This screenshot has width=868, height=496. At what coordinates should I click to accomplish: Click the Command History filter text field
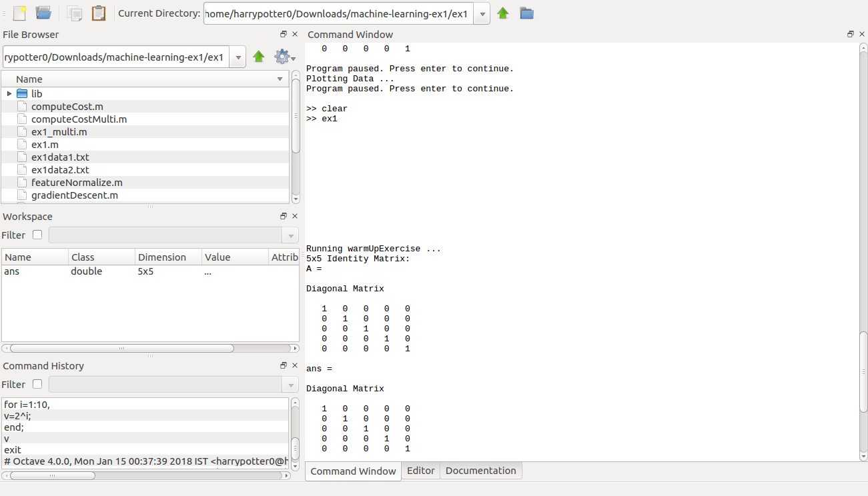click(x=166, y=385)
